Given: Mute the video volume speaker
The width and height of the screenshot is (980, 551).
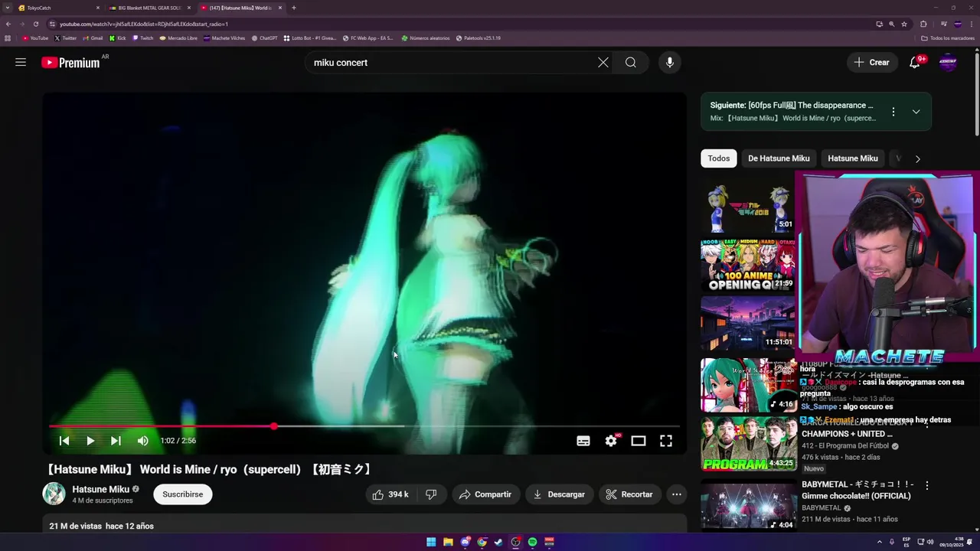Looking at the screenshot, I should (142, 441).
